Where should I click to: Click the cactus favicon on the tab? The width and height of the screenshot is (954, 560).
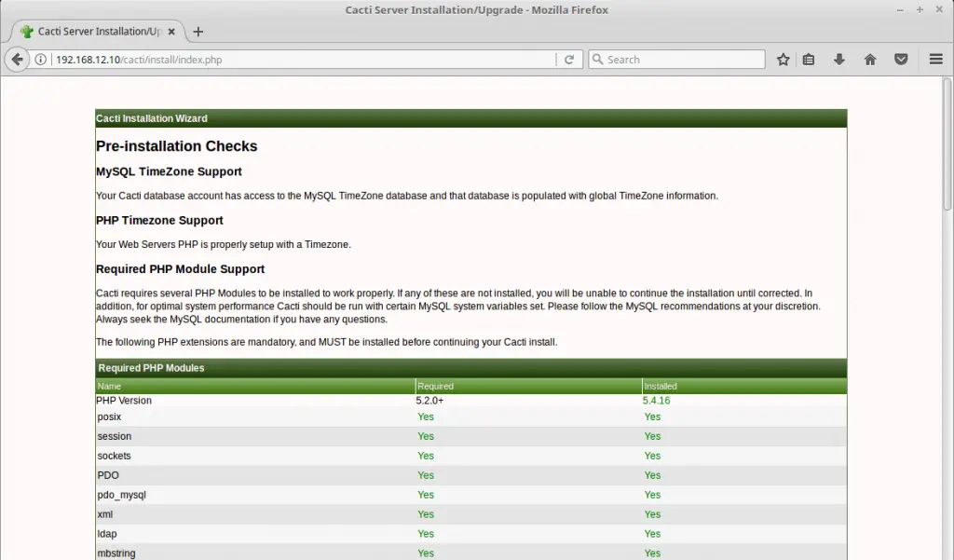point(26,31)
